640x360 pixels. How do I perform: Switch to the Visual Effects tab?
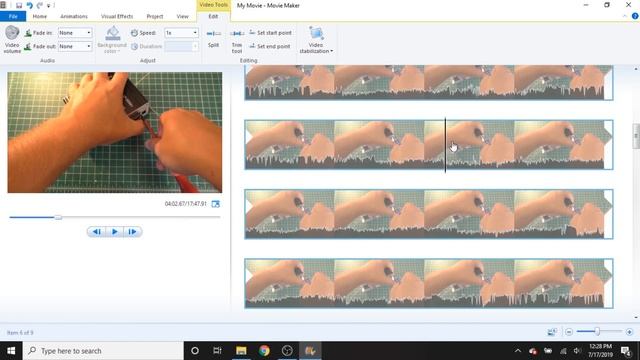point(117,16)
